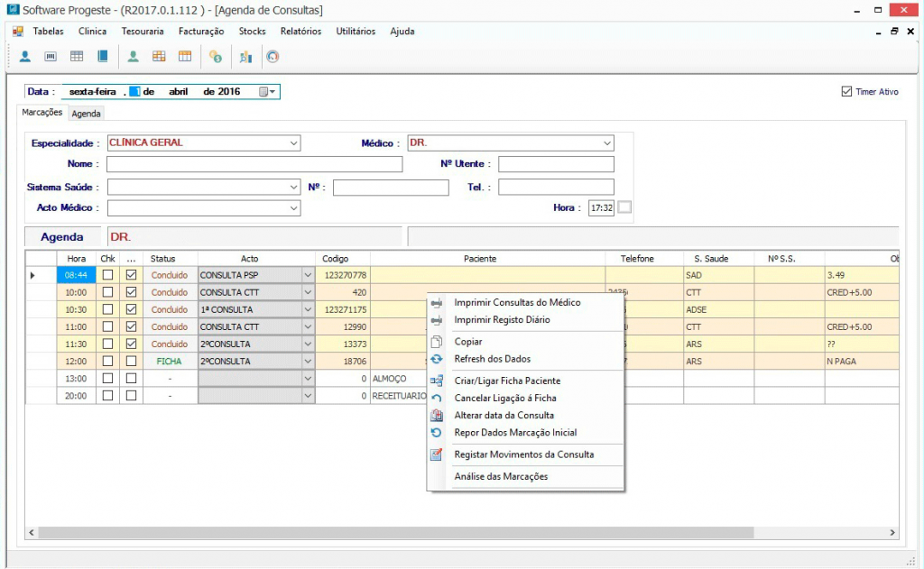Uncheck the second checkbox in the 11:00 row
The height and width of the screenshot is (569, 924).
tap(132, 326)
